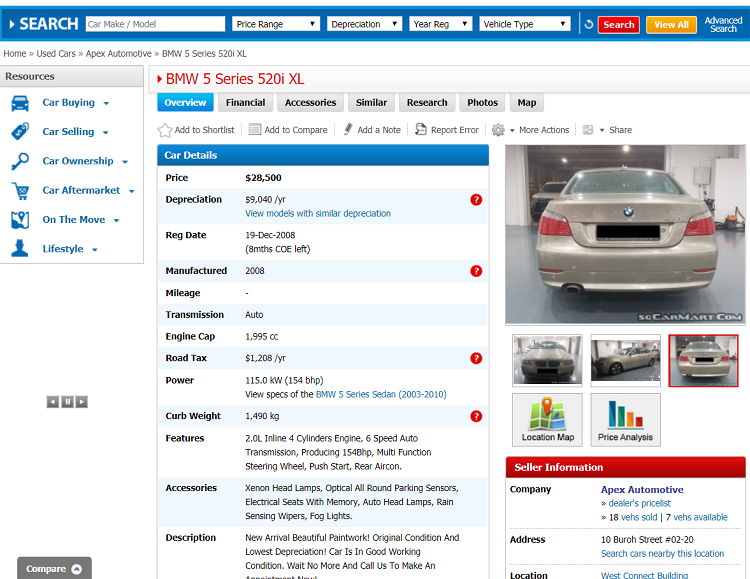Click the Car Aftermarket shopping cart icon
The image size is (750, 579).
(x=20, y=190)
